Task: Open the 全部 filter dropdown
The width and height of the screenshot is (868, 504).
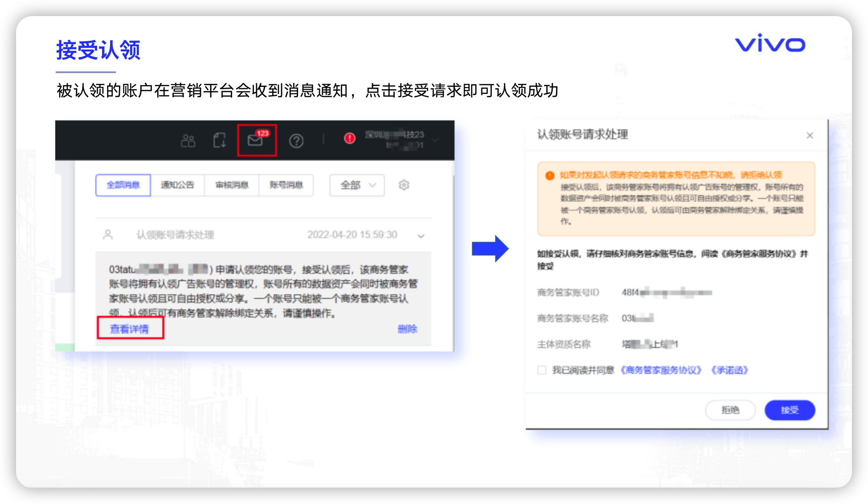Action: [x=357, y=185]
